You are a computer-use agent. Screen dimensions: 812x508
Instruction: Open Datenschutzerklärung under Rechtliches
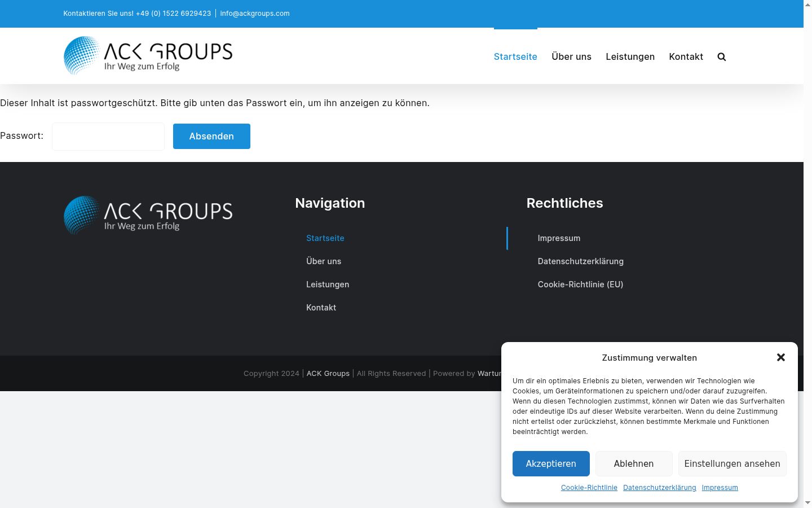tap(580, 261)
